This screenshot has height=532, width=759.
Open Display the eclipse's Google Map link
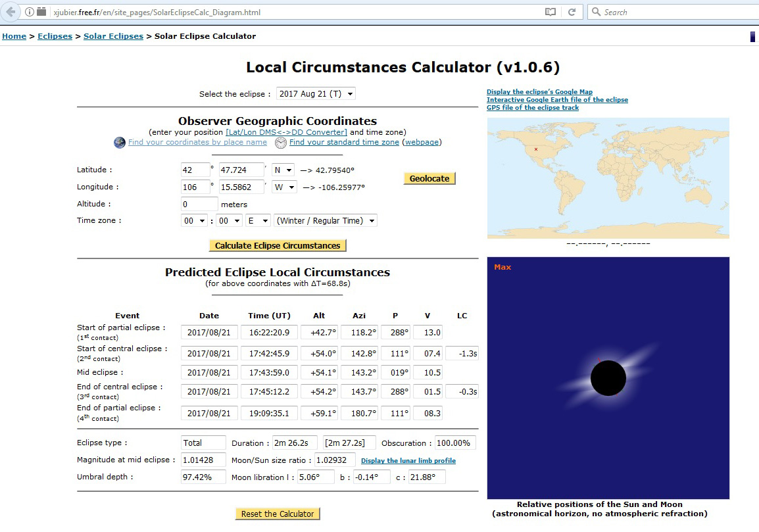pos(539,92)
